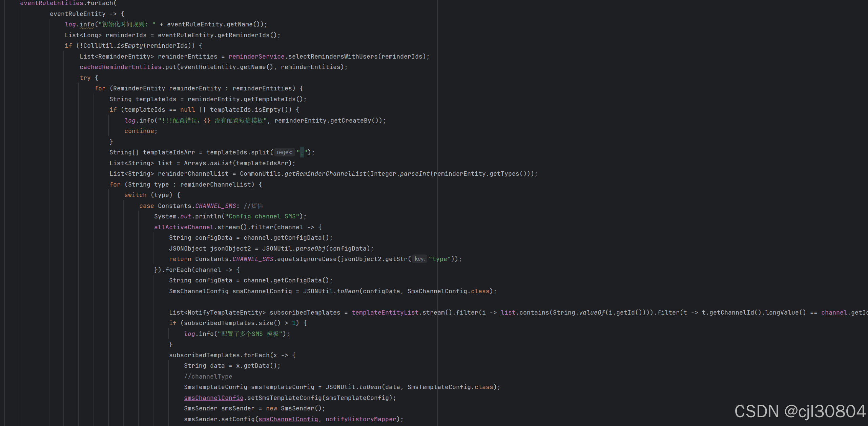Click the CSDN @cjl30804 watermark
Image resolution: width=868 pixels, height=426 pixels.
coord(800,412)
